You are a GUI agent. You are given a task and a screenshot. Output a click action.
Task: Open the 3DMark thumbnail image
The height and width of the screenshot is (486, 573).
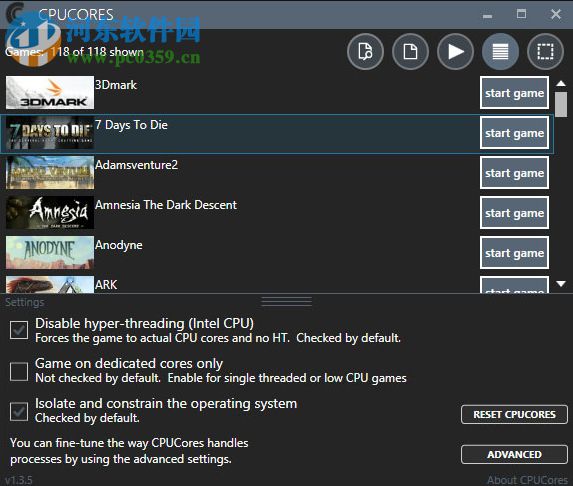[x=50, y=92]
